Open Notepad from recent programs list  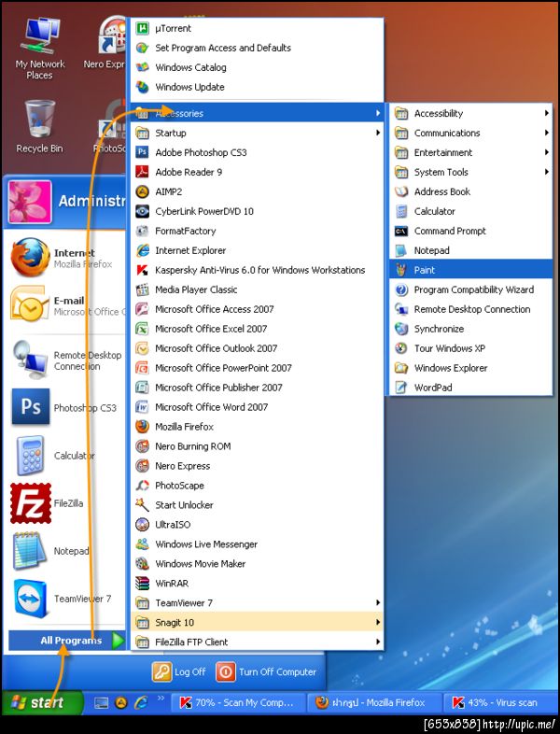point(65,551)
